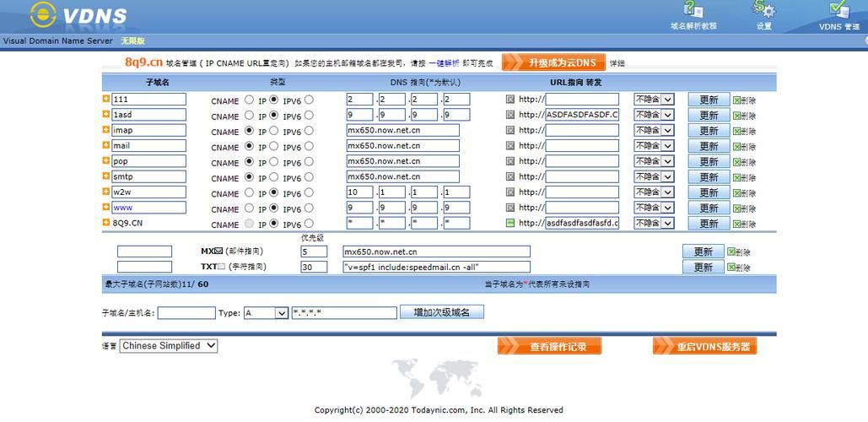Image resolution: width=868 pixels, height=422 pixels.
Task: Open the hide-mode dropdown in pop row
Action: click(x=654, y=162)
